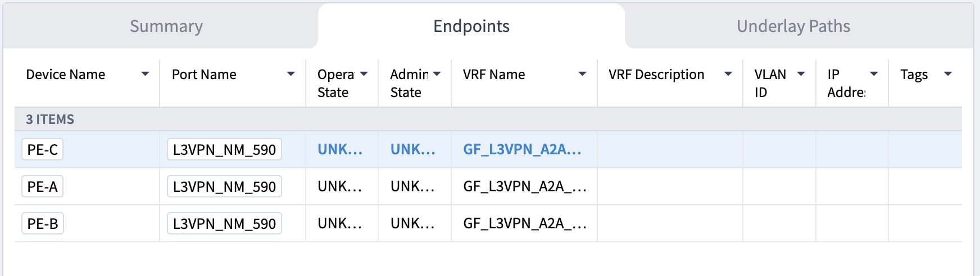This screenshot has height=276, width=980.
Task: Click the PE-B device name chip
Action: click(x=43, y=224)
